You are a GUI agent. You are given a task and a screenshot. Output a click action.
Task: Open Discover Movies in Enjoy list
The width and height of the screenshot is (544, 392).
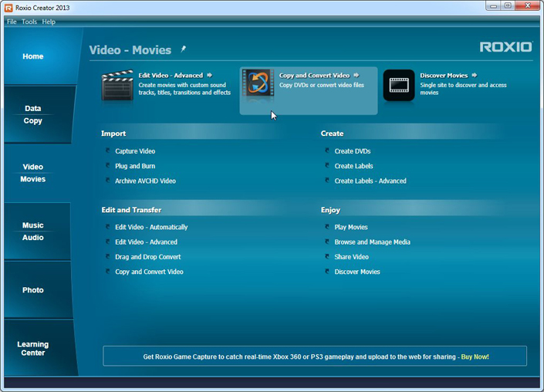point(357,272)
